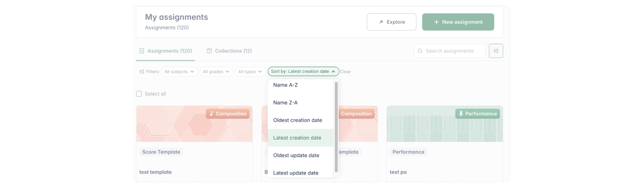
Task: Switch to Collections (12) tab
Action: (x=229, y=51)
